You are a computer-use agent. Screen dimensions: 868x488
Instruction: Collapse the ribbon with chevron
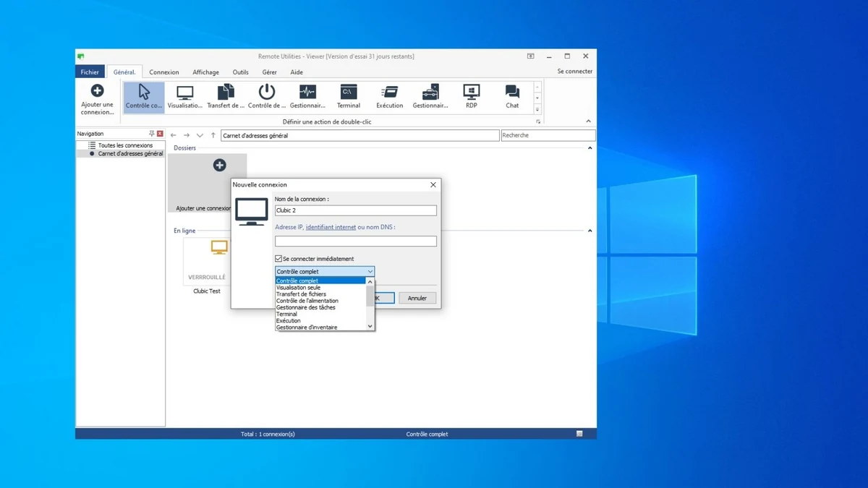pyautogui.click(x=588, y=121)
